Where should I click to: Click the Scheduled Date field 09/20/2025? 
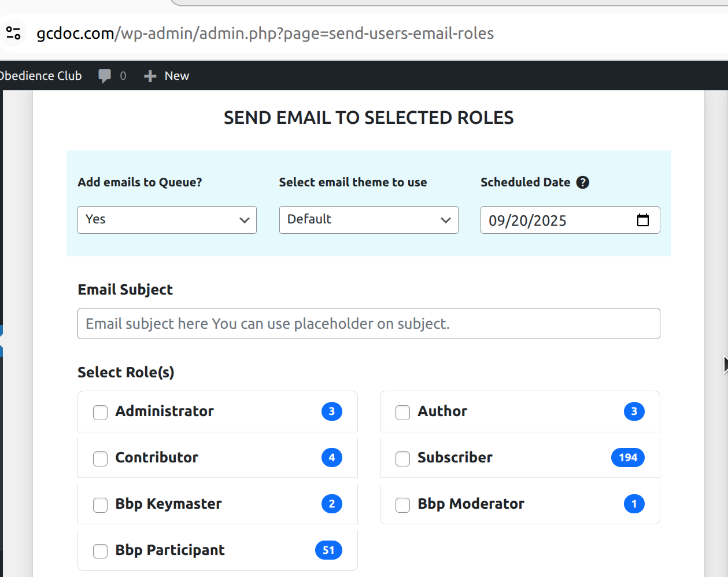point(555,220)
